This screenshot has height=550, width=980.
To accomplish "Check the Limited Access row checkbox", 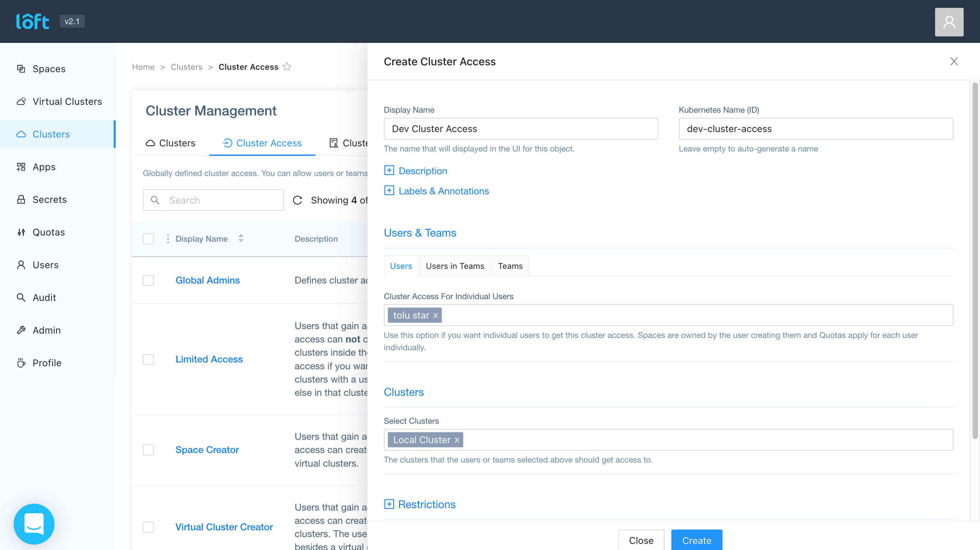I will 148,359.
